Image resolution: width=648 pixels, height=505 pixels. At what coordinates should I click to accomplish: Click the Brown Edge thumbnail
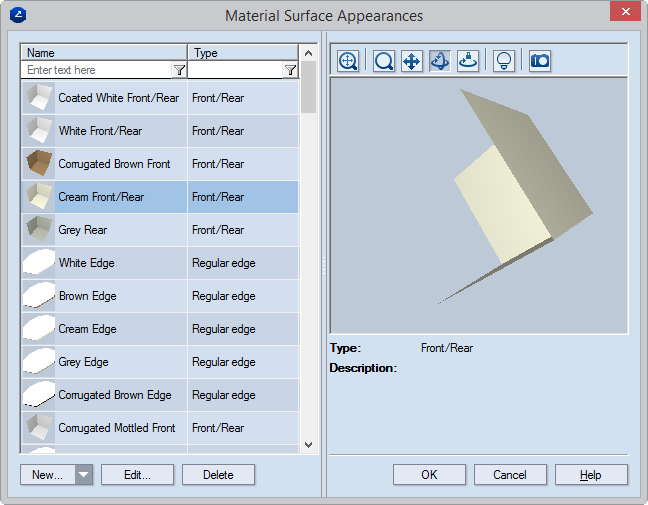coord(38,296)
